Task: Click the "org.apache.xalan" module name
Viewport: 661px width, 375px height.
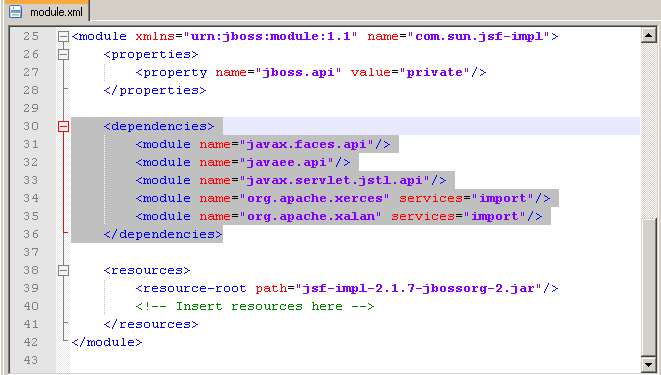Action: pos(310,217)
